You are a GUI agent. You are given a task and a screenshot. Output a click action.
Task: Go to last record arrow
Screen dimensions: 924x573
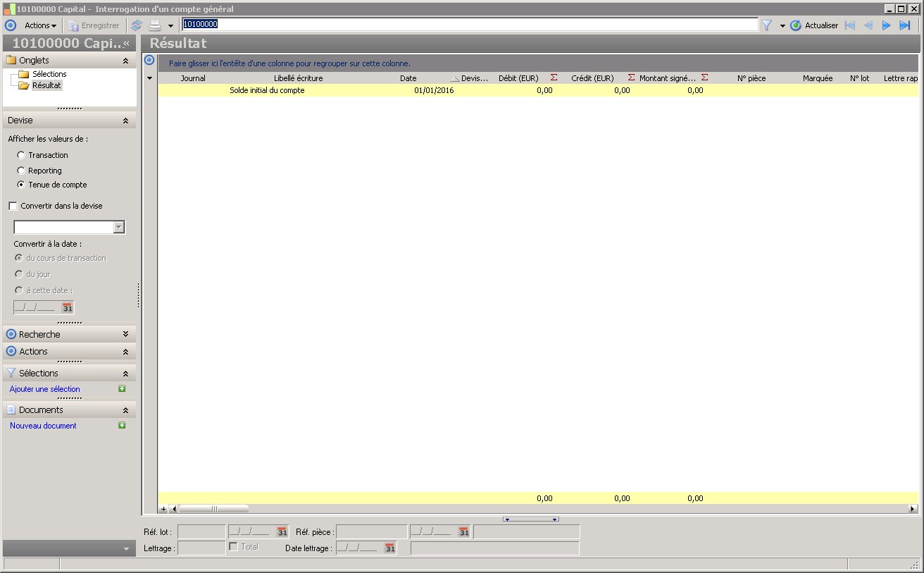[905, 25]
